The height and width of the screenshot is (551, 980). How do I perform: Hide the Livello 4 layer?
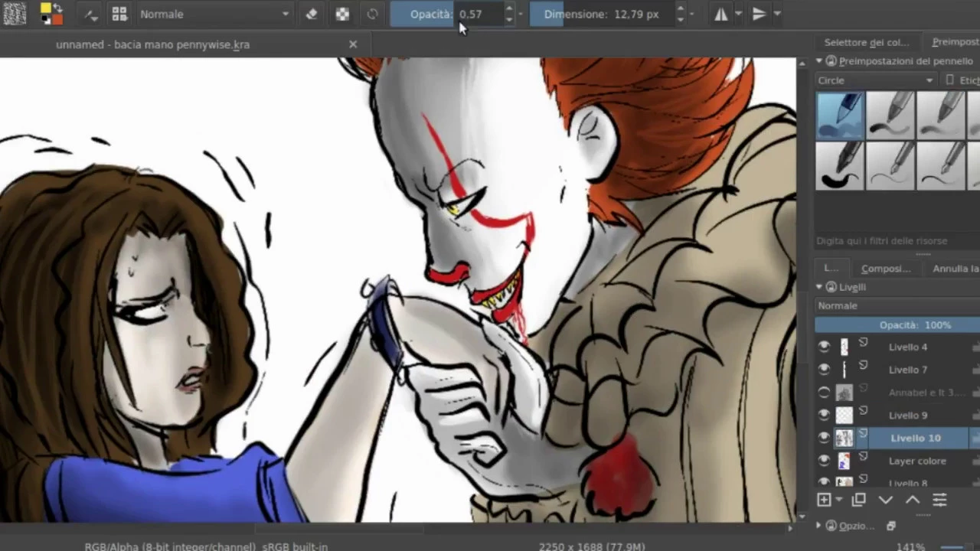[824, 347]
